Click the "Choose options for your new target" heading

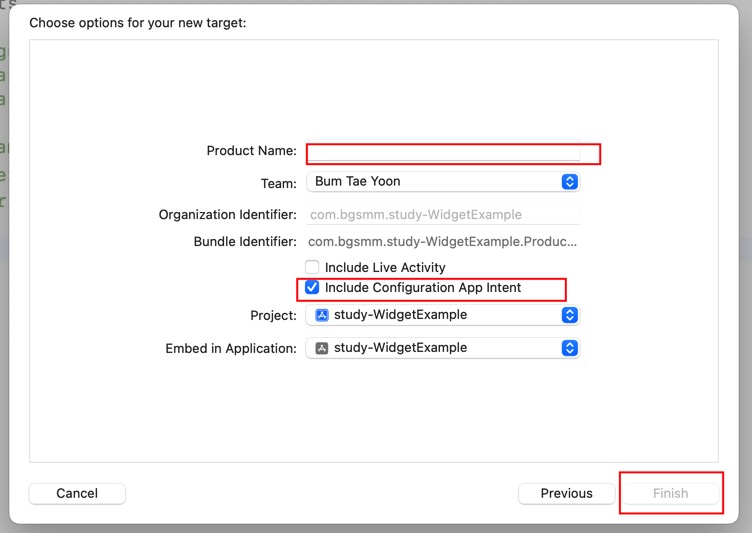click(x=138, y=22)
